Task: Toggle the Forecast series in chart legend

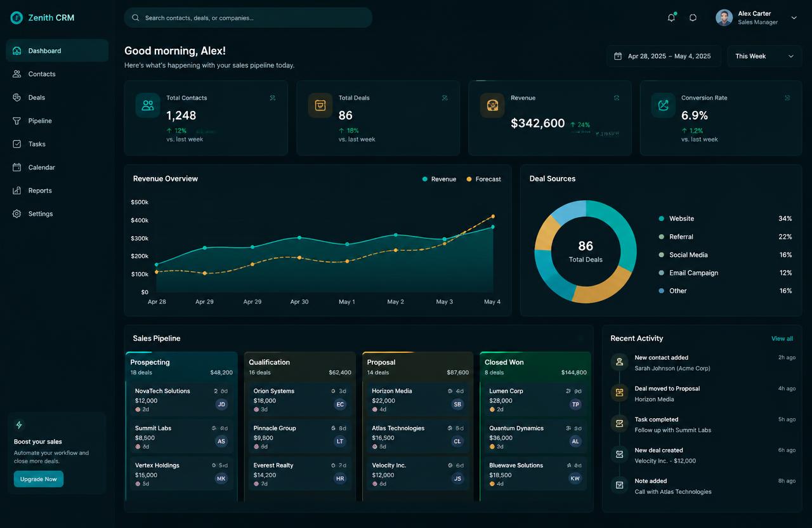Action: click(483, 179)
